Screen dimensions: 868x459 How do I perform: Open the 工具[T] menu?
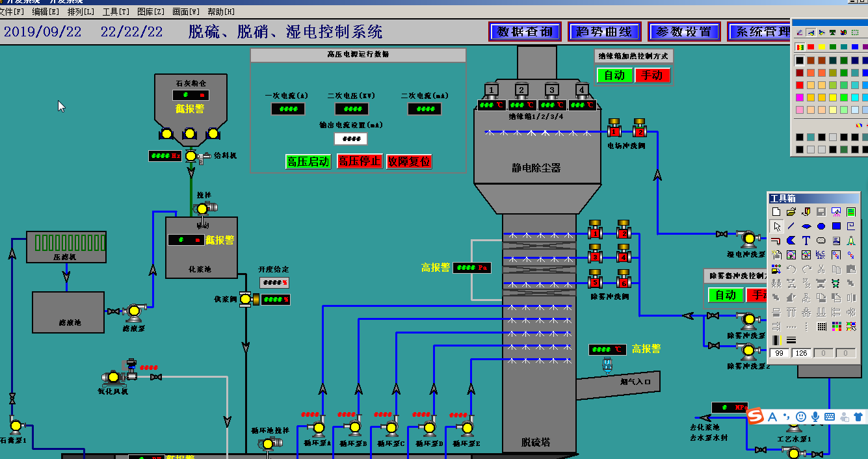[116, 12]
